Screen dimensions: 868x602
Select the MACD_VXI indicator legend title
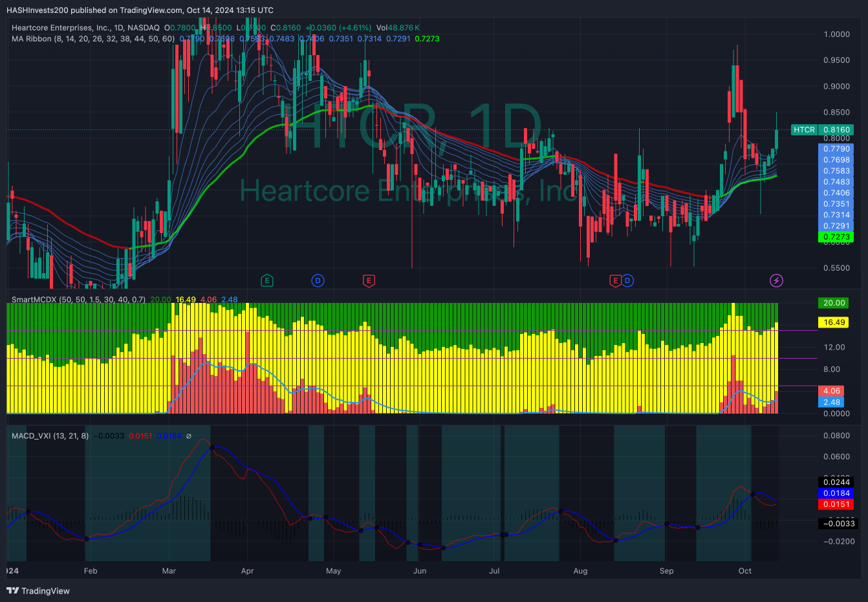point(50,436)
